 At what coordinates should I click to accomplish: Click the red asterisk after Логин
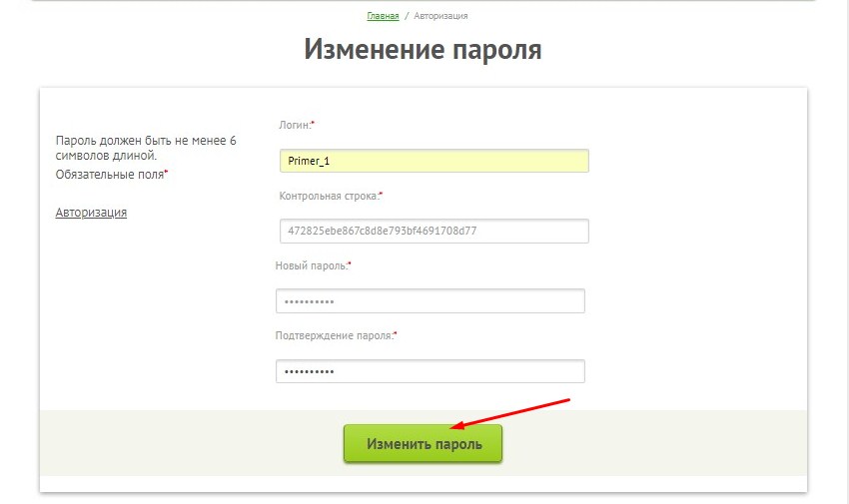tap(313, 124)
